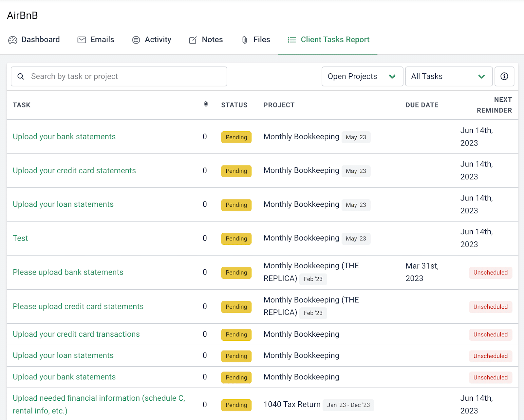
Task: Click Pending badge for credit card transactions
Action: [236, 334]
